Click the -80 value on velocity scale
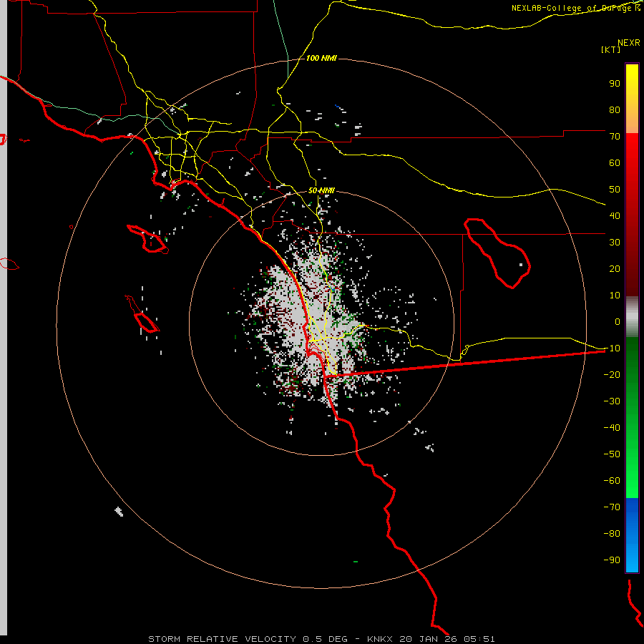The image size is (644, 644). pos(612,534)
